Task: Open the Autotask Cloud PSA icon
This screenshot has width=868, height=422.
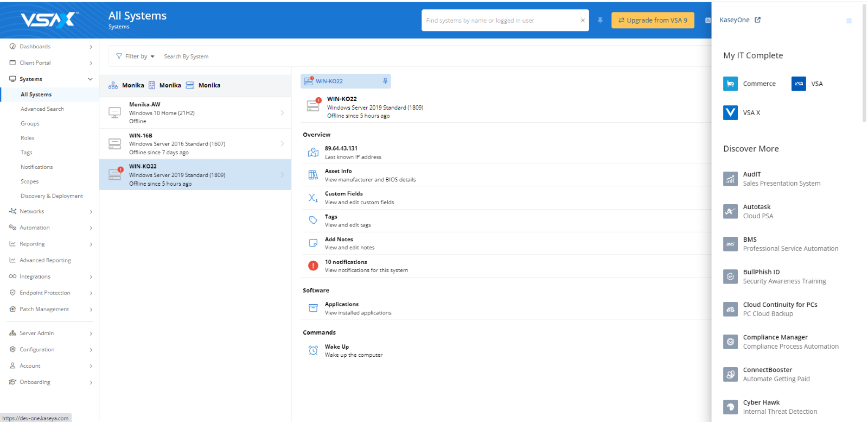Action: click(730, 211)
